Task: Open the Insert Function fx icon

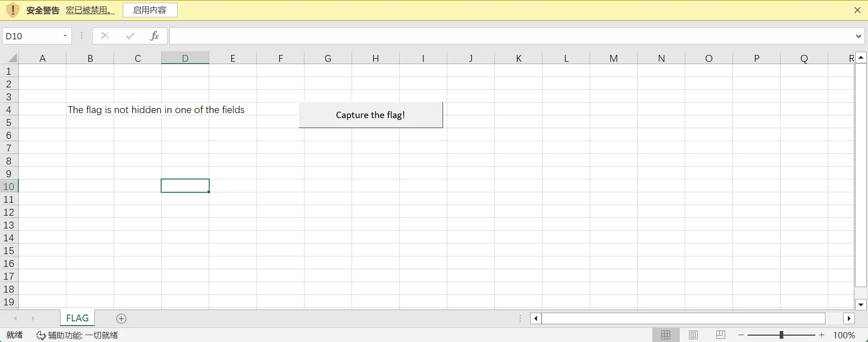Action: pyautogui.click(x=154, y=36)
